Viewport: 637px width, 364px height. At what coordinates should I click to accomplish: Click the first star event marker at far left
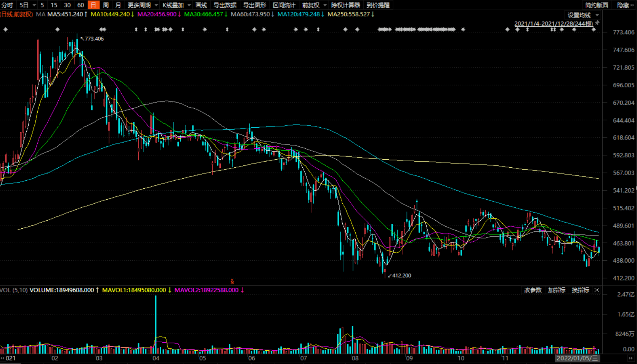tap(5, 29)
